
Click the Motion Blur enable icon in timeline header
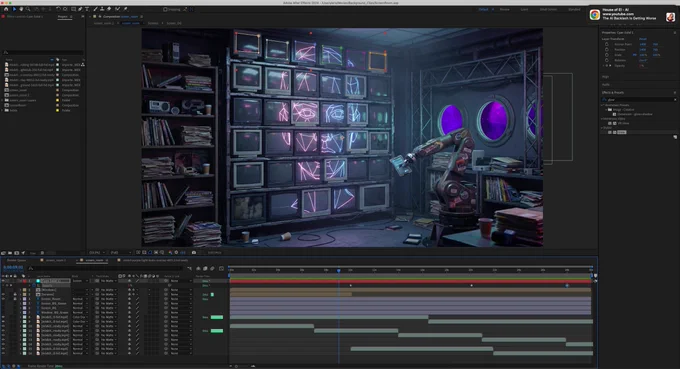pos(212,269)
